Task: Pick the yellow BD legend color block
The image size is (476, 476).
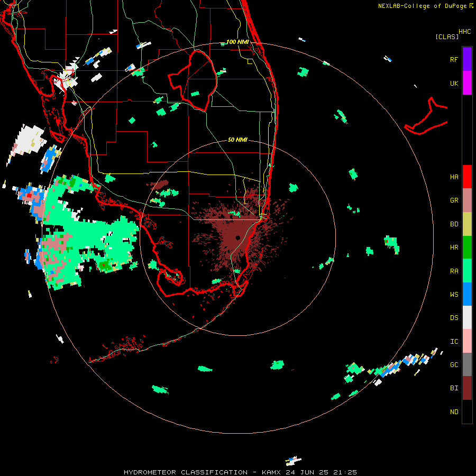Action: click(x=467, y=224)
